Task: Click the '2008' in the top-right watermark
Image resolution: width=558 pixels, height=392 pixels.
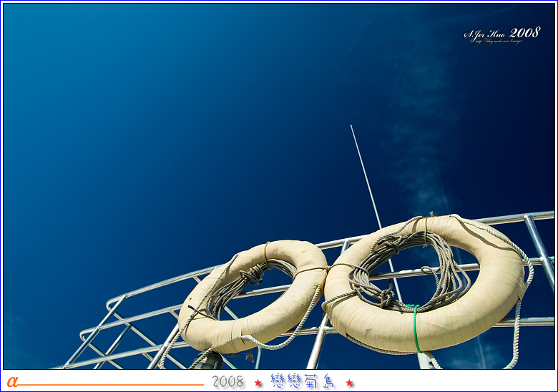Action: pyautogui.click(x=525, y=32)
